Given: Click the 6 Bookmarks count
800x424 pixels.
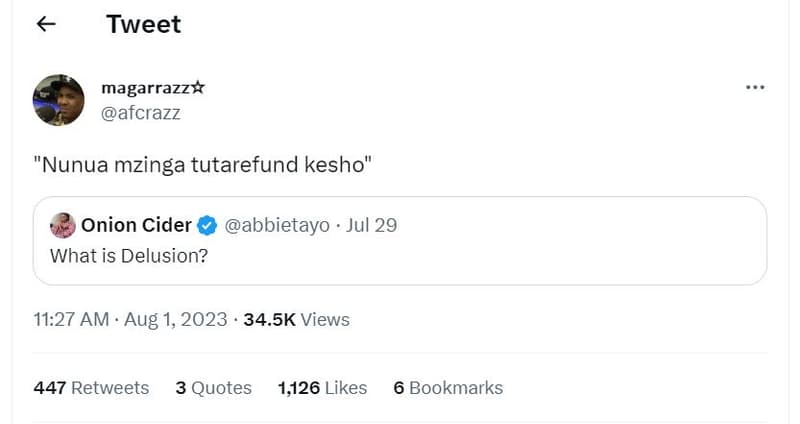Looking at the screenshot, I should pyautogui.click(x=448, y=387).
